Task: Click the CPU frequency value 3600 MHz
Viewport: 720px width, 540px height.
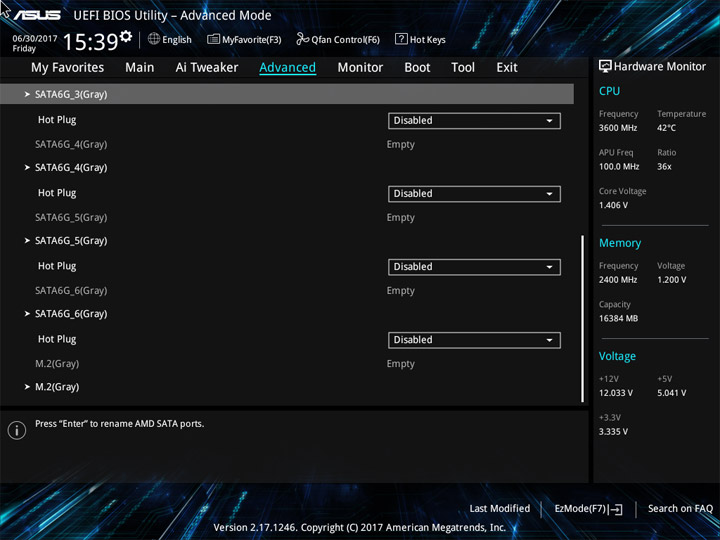Action: [x=618, y=128]
